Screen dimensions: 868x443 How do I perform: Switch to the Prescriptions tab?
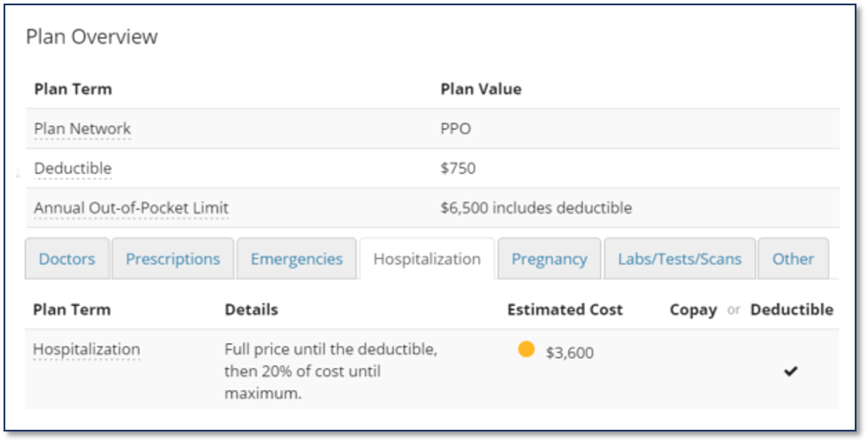coord(173,259)
